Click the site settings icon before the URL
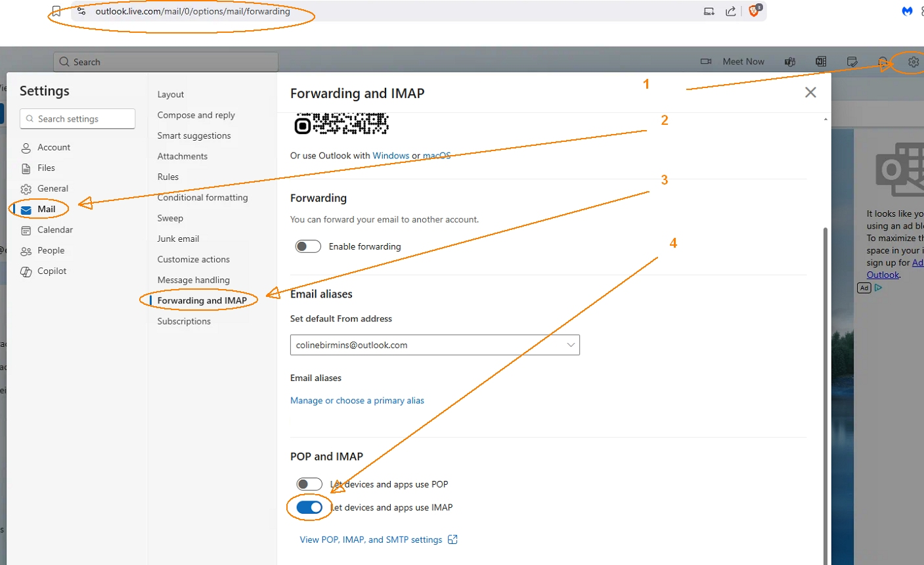This screenshot has width=924, height=565. coord(81,11)
